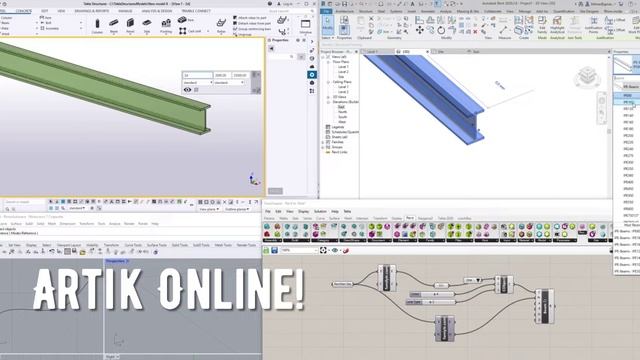
Task: Choose IPE200 in Revit type list
Action: coord(628,136)
